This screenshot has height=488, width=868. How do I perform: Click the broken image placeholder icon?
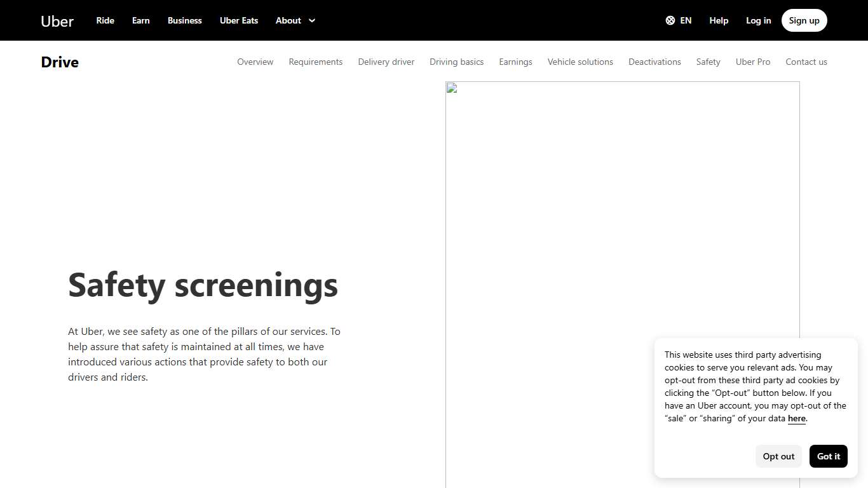pos(451,88)
